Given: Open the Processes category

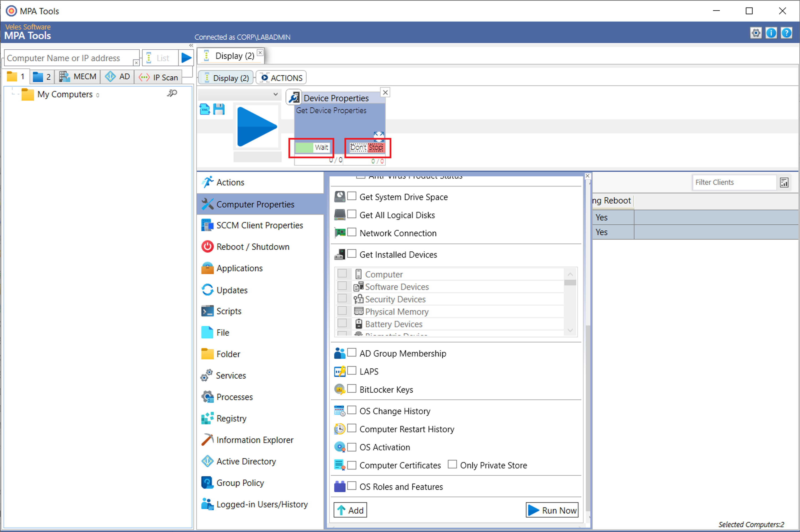Looking at the screenshot, I should pyautogui.click(x=260, y=397).
